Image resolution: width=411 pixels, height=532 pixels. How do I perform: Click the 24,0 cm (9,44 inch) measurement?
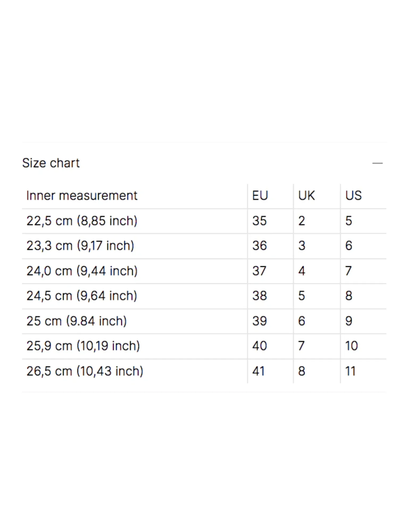(82, 271)
